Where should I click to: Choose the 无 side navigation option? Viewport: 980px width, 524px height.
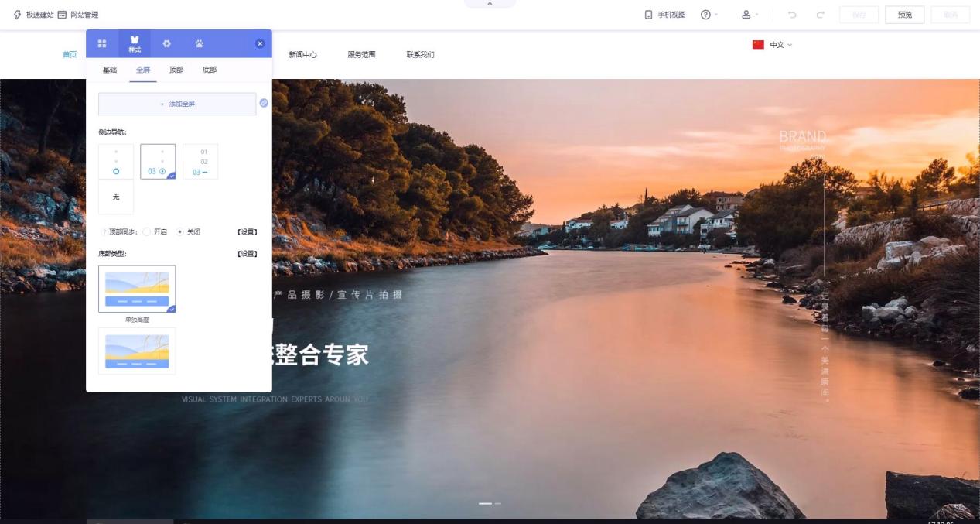(x=116, y=197)
